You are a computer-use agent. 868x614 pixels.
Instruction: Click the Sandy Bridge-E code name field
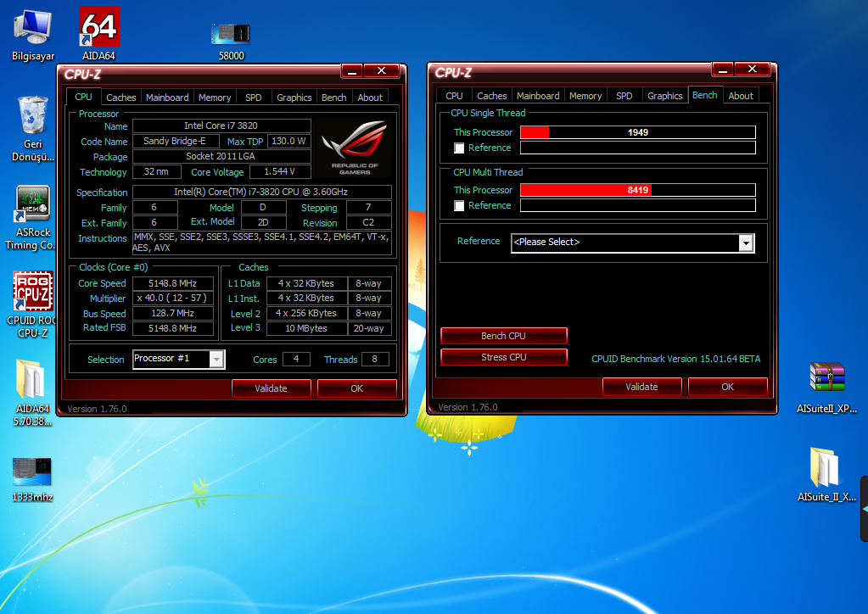click(x=176, y=141)
